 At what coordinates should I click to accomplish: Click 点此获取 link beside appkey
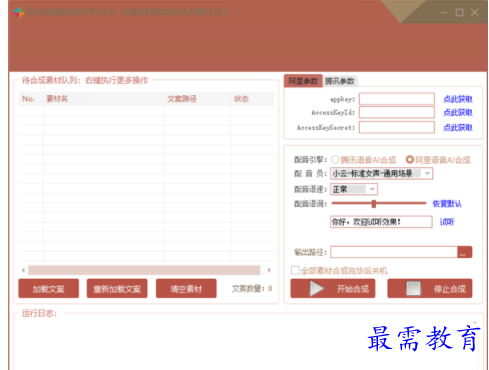(x=458, y=99)
